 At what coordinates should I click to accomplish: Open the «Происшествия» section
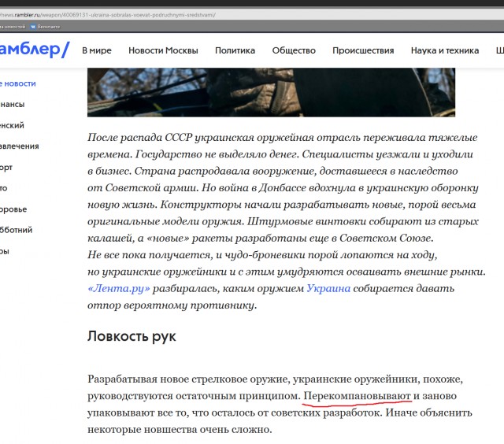pos(363,50)
